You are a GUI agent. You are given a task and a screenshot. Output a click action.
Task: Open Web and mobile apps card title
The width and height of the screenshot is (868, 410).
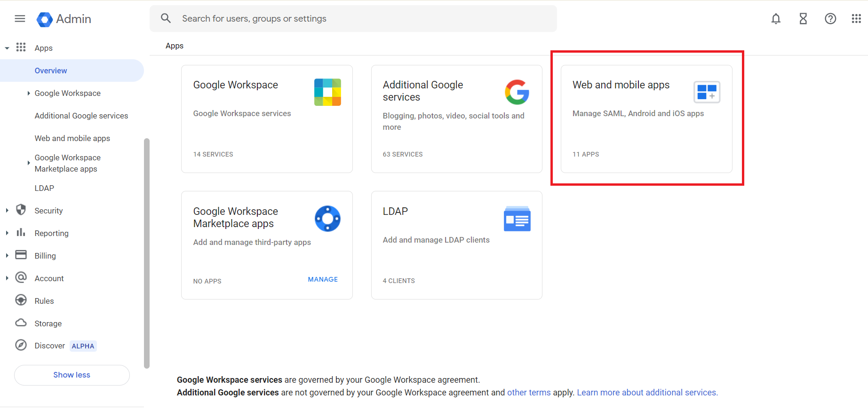(621, 85)
